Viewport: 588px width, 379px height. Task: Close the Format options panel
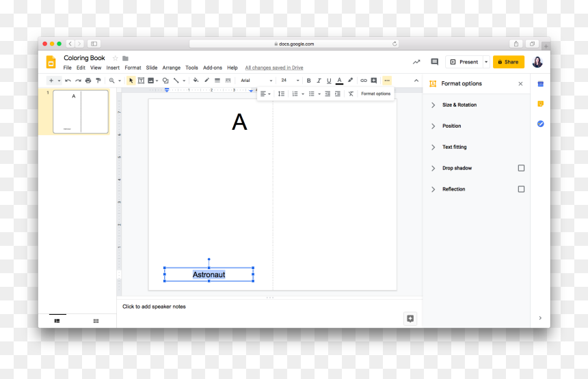(520, 84)
